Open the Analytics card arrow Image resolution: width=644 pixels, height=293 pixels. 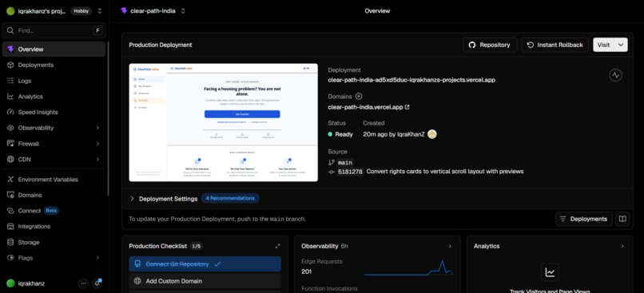point(622,246)
